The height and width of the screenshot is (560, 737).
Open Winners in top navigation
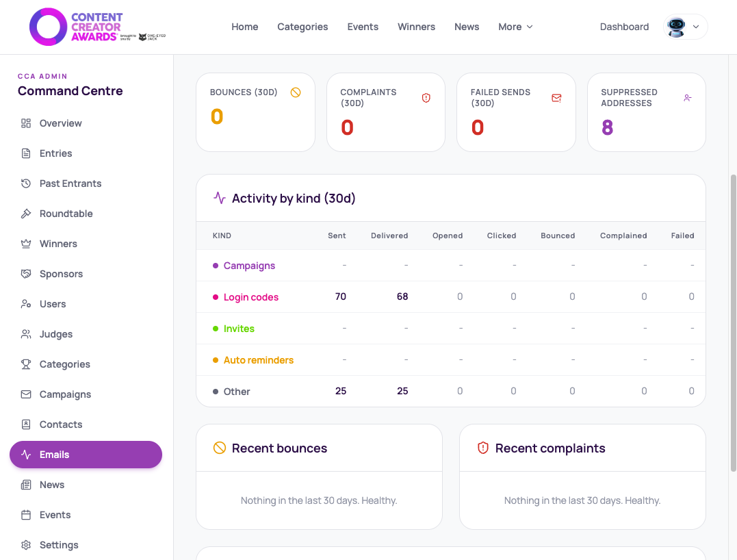[x=417, y=27]
